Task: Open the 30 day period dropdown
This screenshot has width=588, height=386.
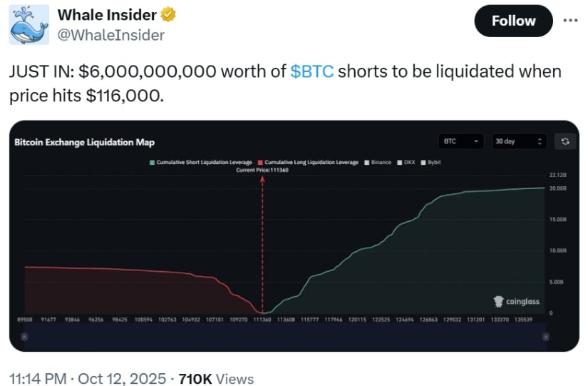Action: [x=515, y=141]
